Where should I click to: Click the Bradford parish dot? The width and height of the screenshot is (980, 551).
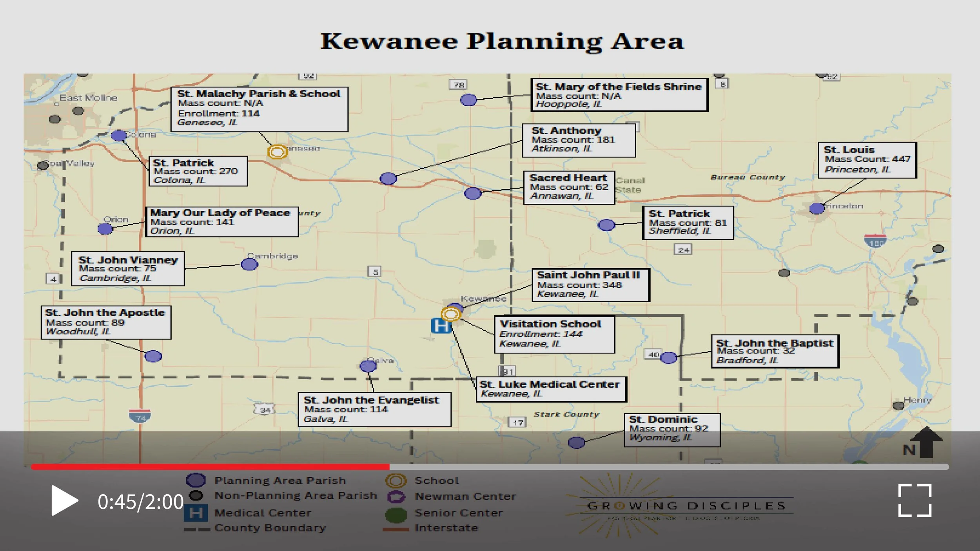[669, 357]
